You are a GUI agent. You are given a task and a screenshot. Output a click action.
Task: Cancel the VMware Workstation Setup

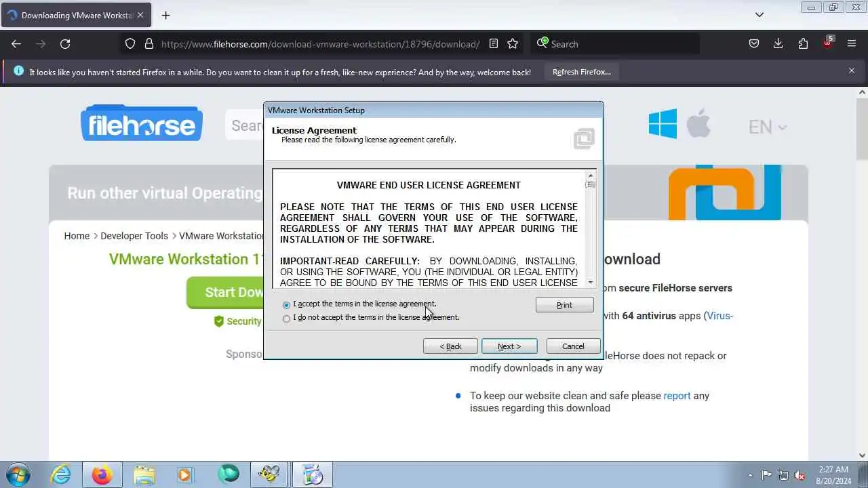[573, 346]
